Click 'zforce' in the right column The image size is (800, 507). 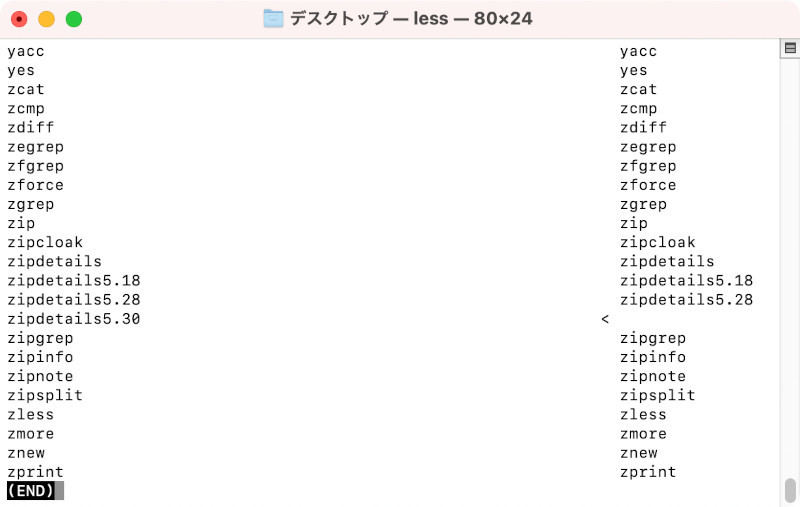point(648,185)
